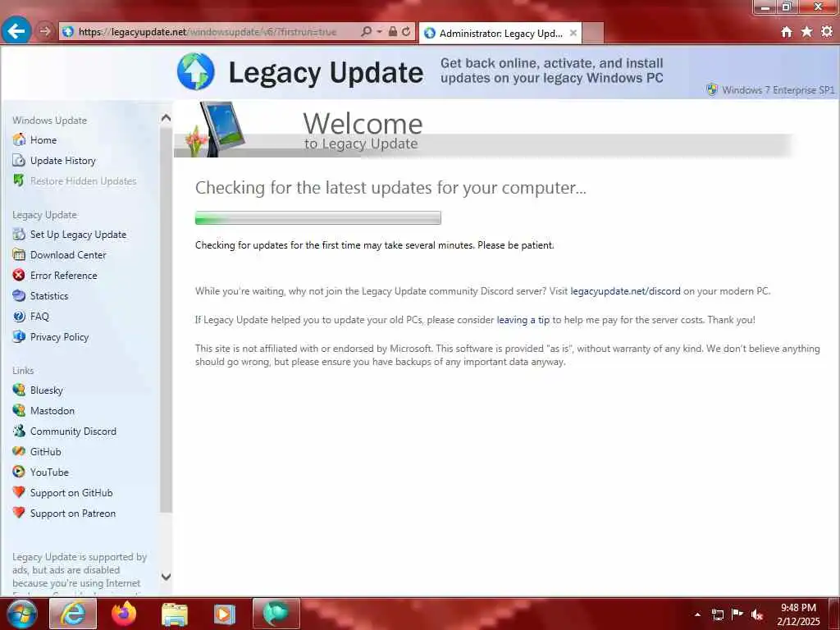Open the address bar dropdown arrow
This screenshot has height=630, width=840.
379,32
